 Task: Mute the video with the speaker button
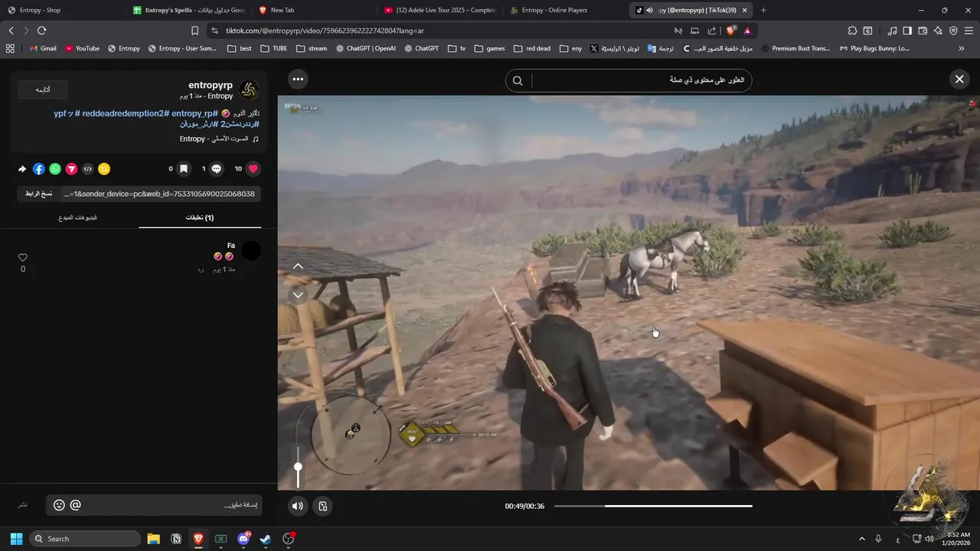tap(298, 506)
